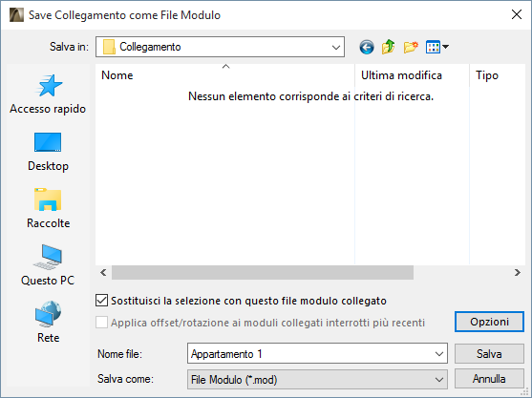This screenshot has height=398, width=532.
Task: Sort the file list by Nome column
Action: pos(225,75)
